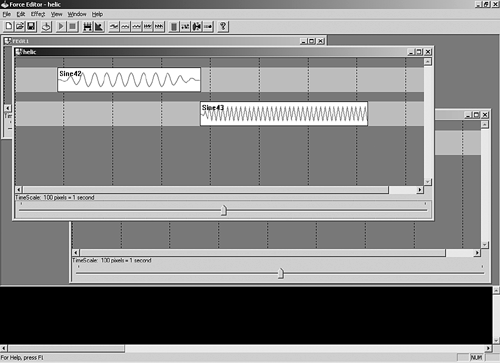Viewport: 500px width, 363px height.
Task: Maximize the back right child window
Action: (x=477, y=115)
